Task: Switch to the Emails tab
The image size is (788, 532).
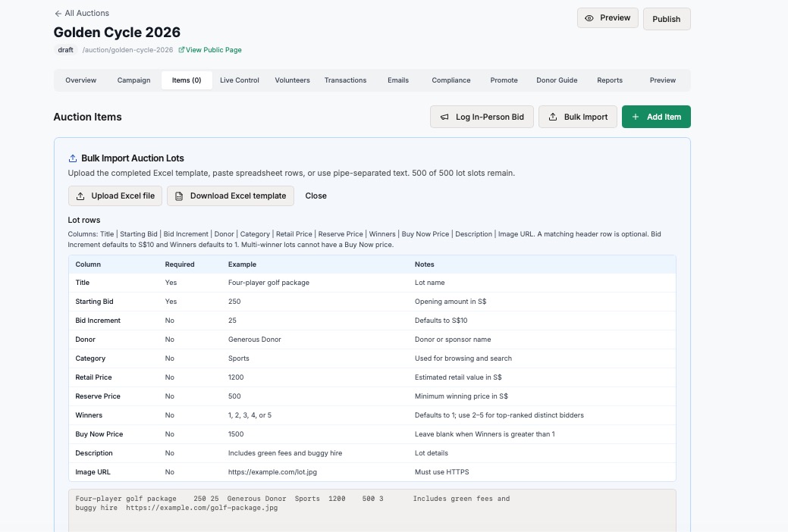Action: pos(398,80)
